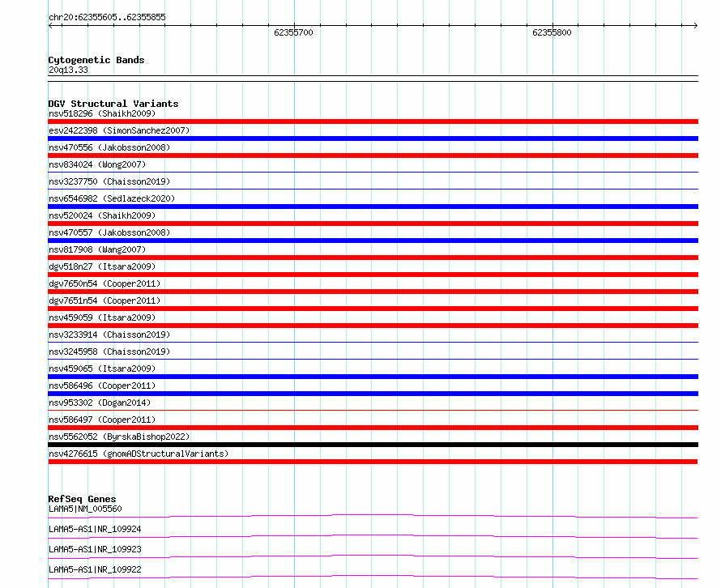The height and width of the screenshot is (588, 721).
Task: Click the 62355800 ruler position label
Action: 552,32
